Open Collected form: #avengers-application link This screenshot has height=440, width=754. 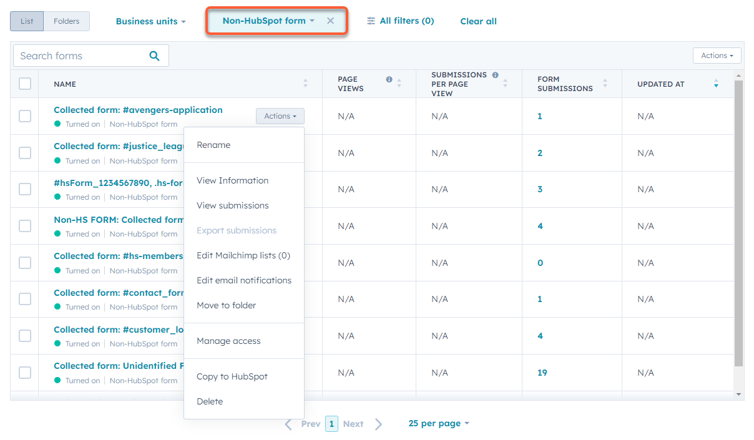click(x=138, y=110)
